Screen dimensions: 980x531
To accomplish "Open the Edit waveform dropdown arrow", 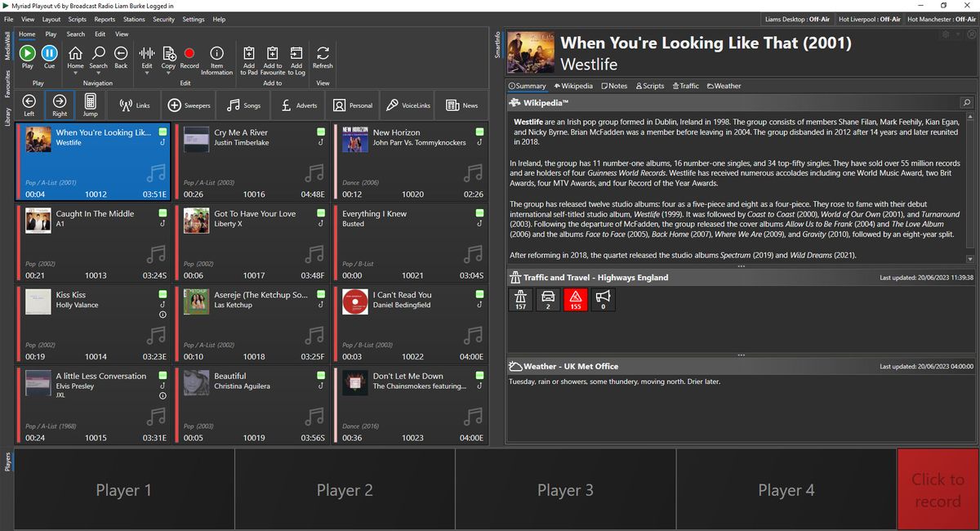I will pyautogui.click(x=147, y=73).
